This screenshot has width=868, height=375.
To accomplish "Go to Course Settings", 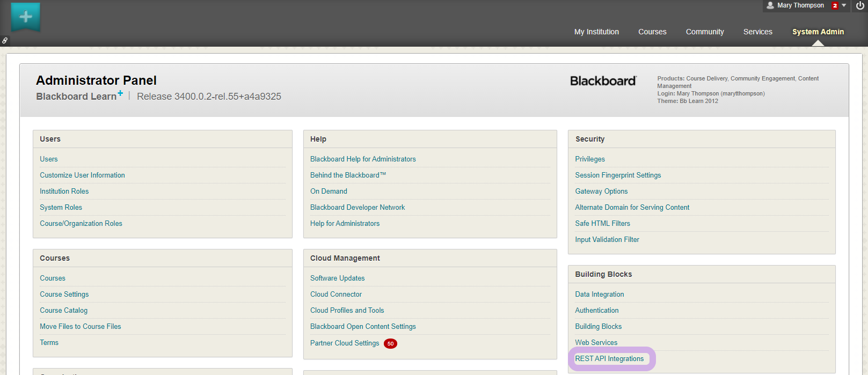I will tap(64, 294).
